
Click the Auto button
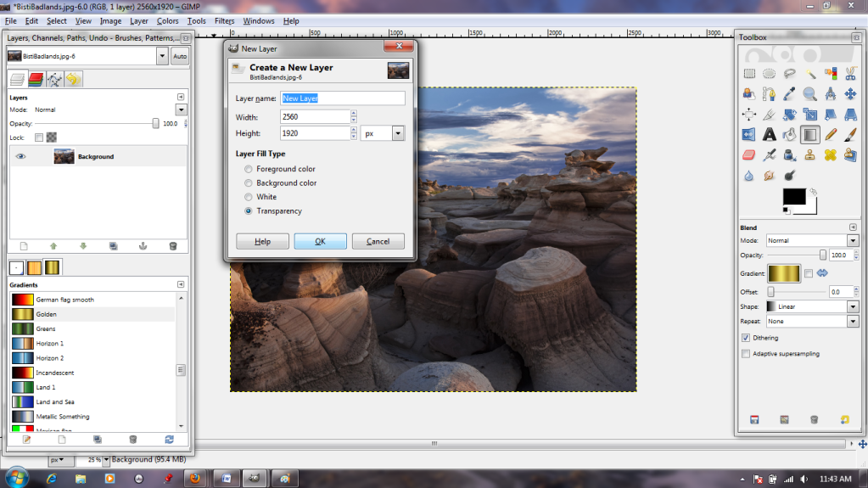[x=180, y=56]
